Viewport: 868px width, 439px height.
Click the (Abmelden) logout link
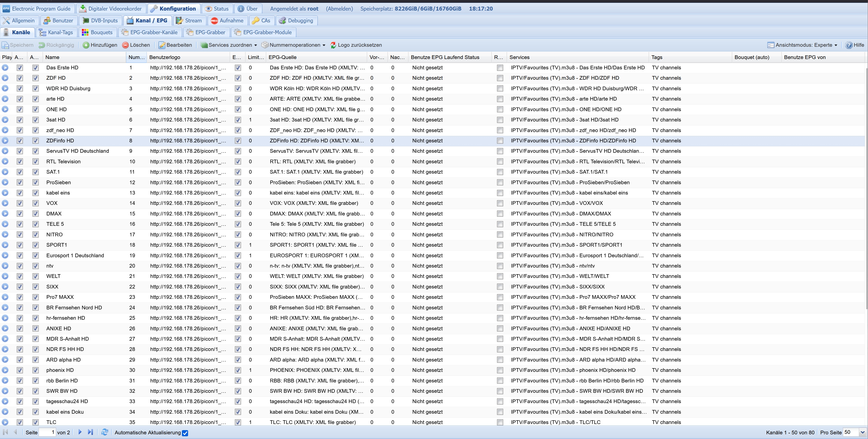(x=339, y=9)
